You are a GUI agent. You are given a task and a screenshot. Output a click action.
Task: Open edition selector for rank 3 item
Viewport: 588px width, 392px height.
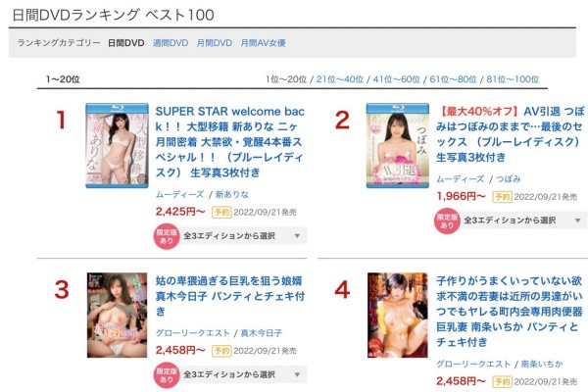(242, 374)
